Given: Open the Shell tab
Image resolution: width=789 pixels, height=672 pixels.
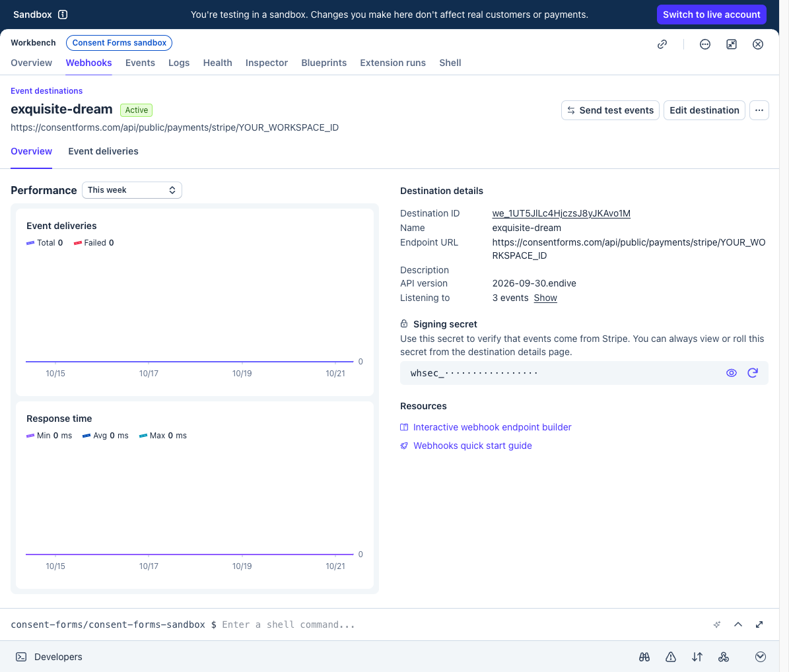Looking at the screenshot, I should (x=450, y=63).
